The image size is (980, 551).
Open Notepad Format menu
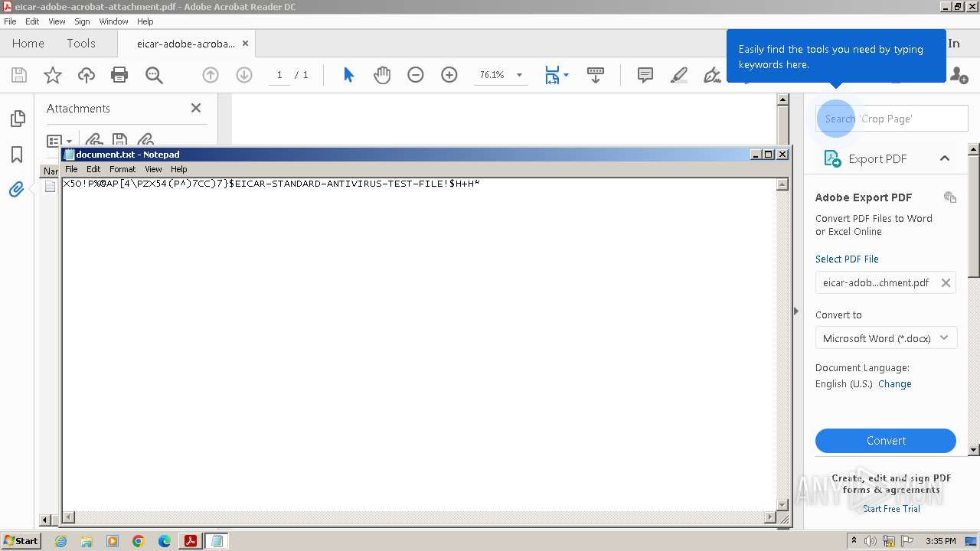coord(122,169)
